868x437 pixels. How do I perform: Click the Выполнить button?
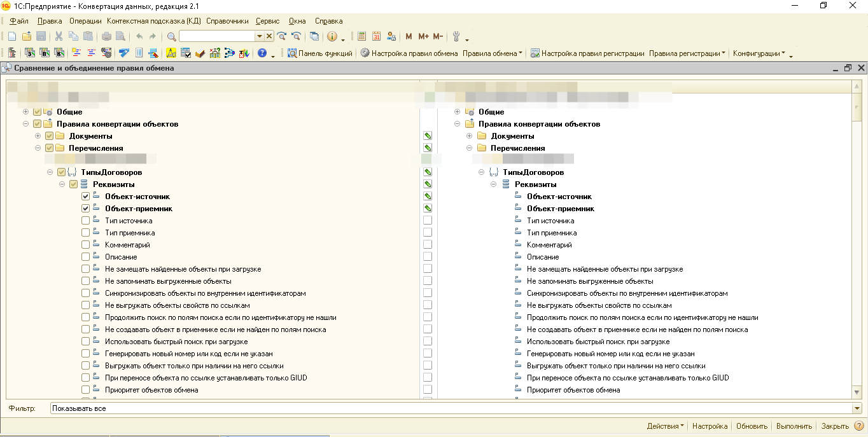(794, 426)
